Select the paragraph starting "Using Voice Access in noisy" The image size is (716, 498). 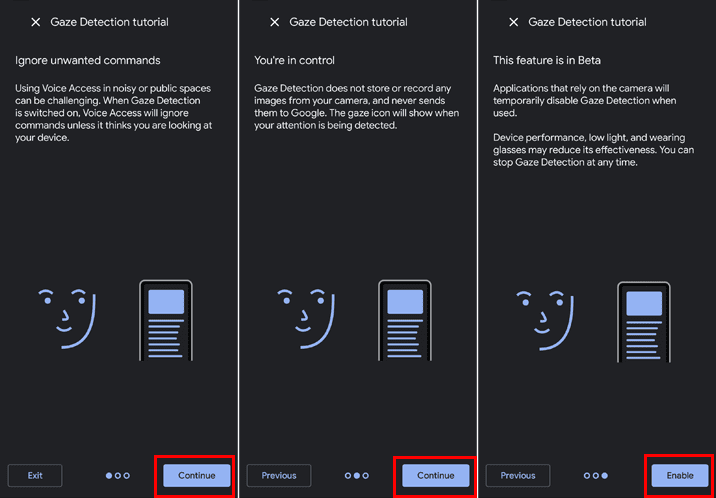pos(114,113)
